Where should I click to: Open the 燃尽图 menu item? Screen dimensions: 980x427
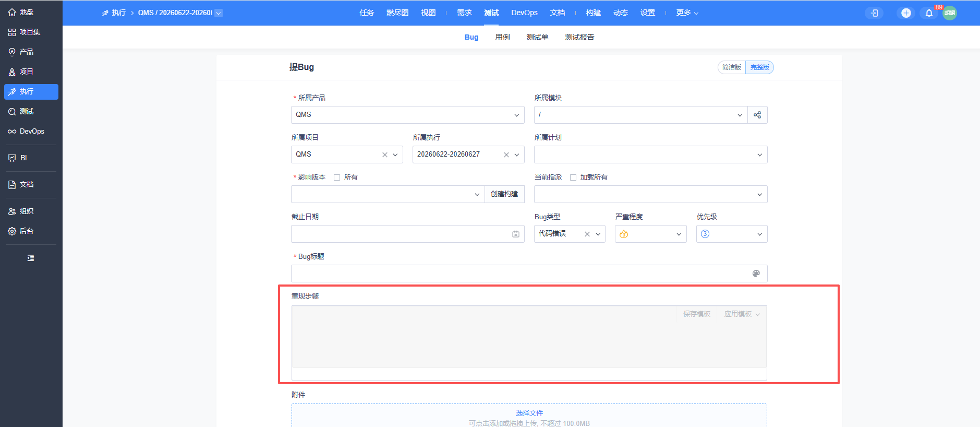click(x=397, y=13)
